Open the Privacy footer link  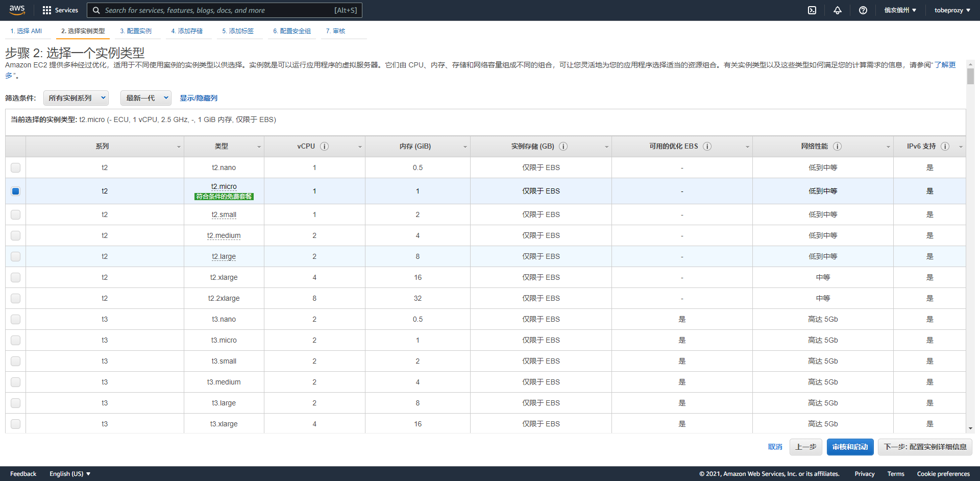pyautogui.click(x=865, y=474)
